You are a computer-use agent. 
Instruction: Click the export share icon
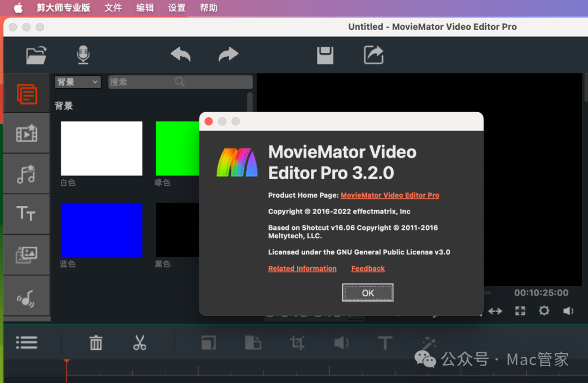coord(373,55)
